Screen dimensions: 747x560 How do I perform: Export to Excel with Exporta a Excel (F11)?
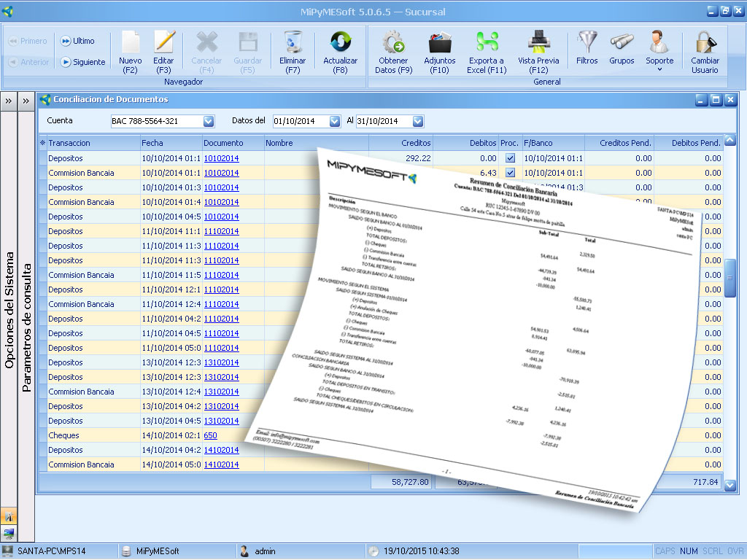[x=487, y=42]
